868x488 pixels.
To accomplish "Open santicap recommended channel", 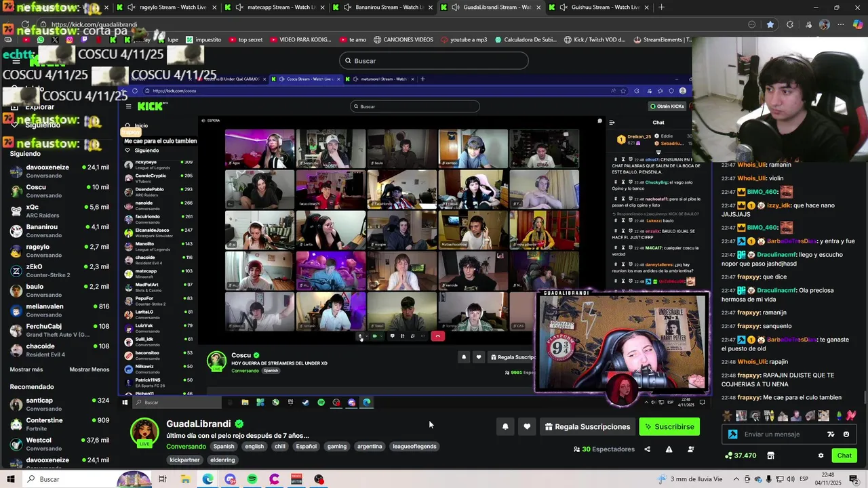I will (60, 404).
